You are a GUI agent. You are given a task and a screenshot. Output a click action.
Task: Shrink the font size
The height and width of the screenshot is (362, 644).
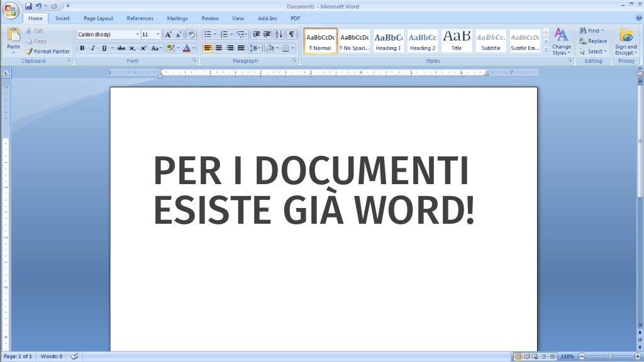click(179, 35)
